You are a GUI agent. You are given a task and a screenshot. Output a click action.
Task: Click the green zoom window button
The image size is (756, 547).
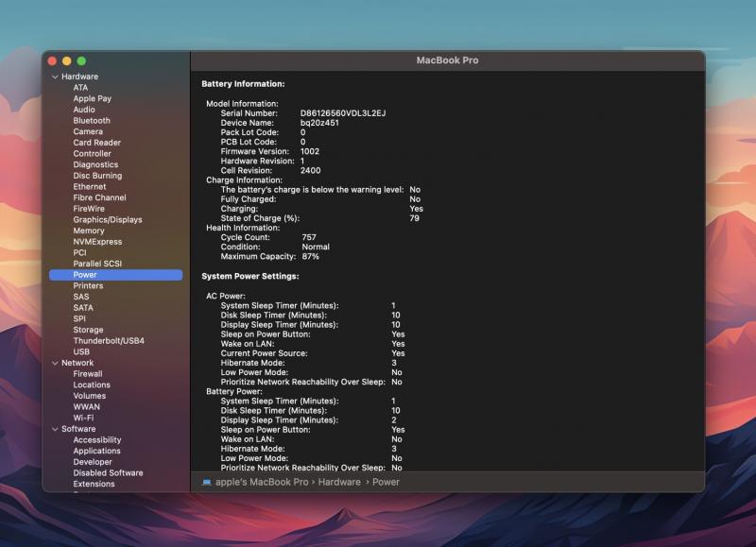[81, 60]
